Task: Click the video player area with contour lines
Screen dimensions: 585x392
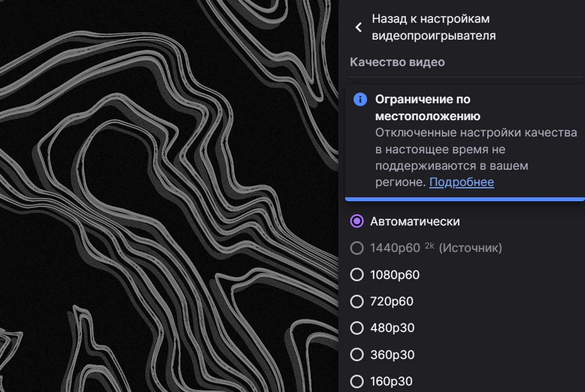Action: [x=169, y=196]
